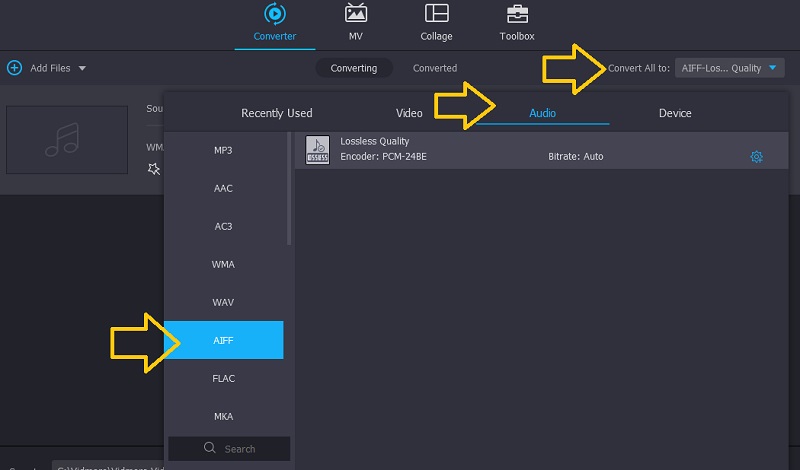Click the Add Files plus icon
Image resolution: width=800 pixels, height=470 pixels.
[14, 68]
